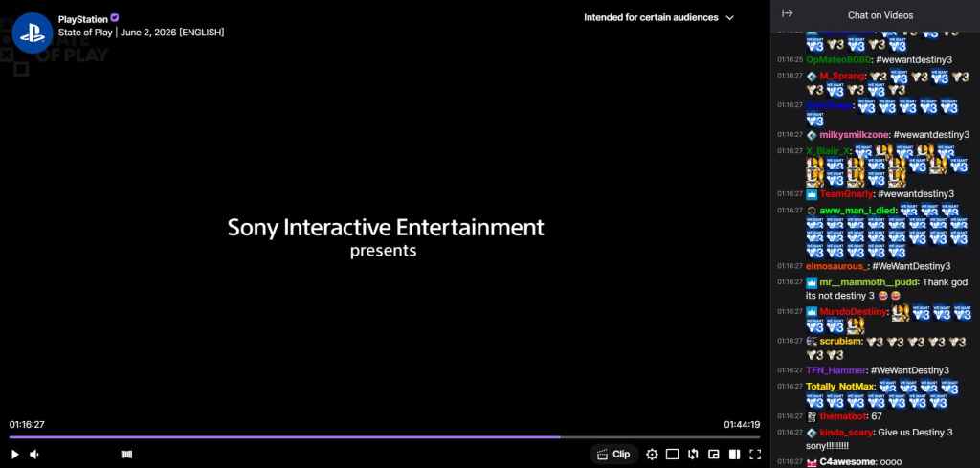
Task: Click the crown badge beside MundoDestiny
Action: pos(812,311)
